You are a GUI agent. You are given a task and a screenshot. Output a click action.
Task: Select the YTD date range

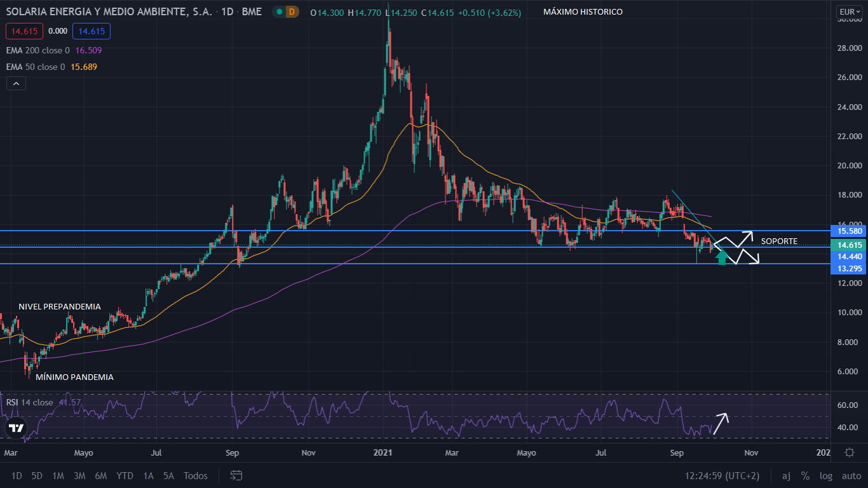[125, 475]
